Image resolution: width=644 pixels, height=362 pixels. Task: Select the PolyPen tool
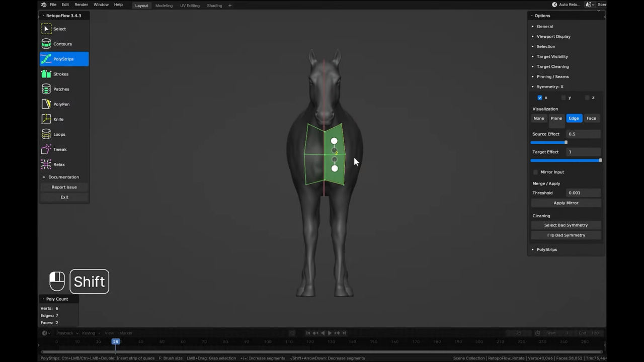click(x=61, y=104)
